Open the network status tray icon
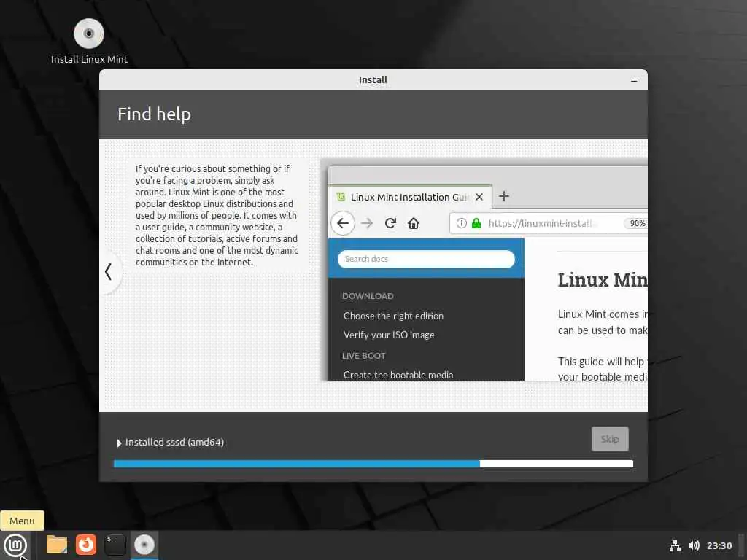This screenshot has height=560, width=747. [x=675, y=545]
